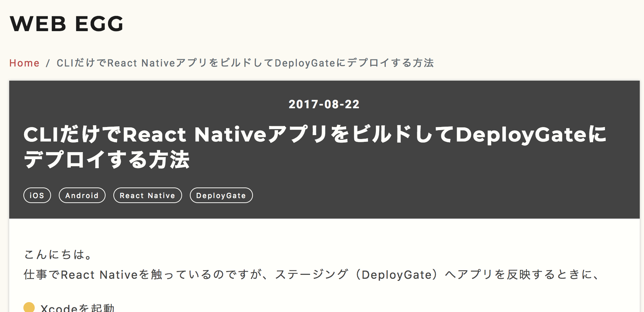This screenshot has width=644, height=312.
Task: Click the greeting line こんにちは。
Action: (58, 254)
